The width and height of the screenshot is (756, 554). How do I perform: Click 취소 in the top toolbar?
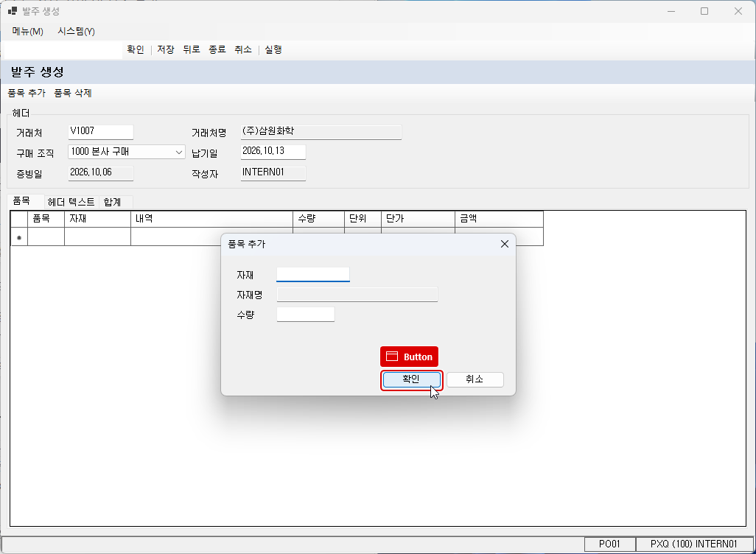(x=243, y=49)
